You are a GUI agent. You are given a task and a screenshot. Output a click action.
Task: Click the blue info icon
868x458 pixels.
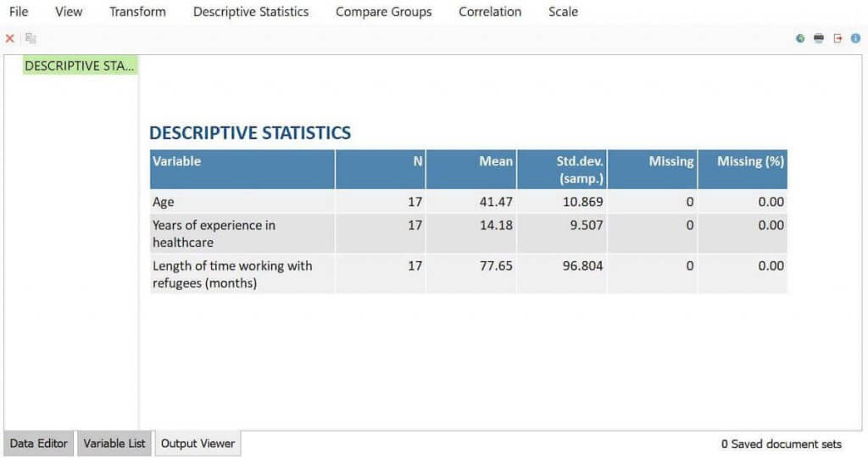[x=856, y=38]
